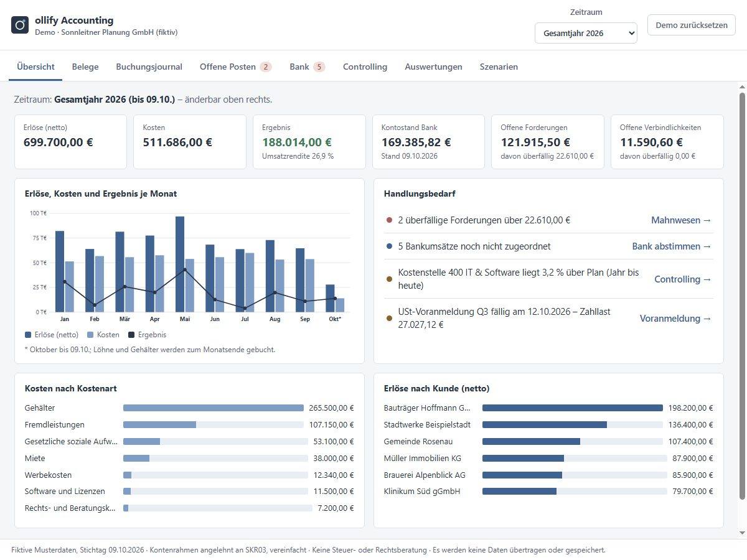Click the red dot beside überfällige Forderungen

pos(390,220)
